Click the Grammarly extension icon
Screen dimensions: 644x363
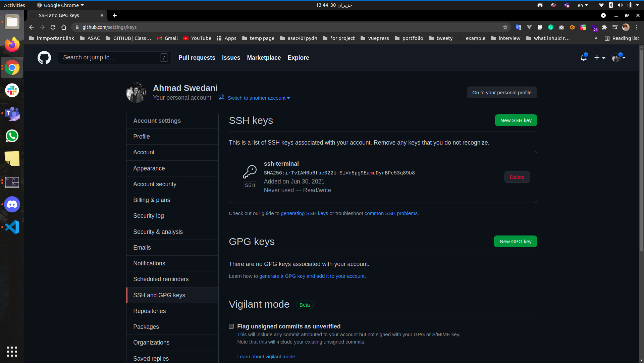tap(550, 27)
